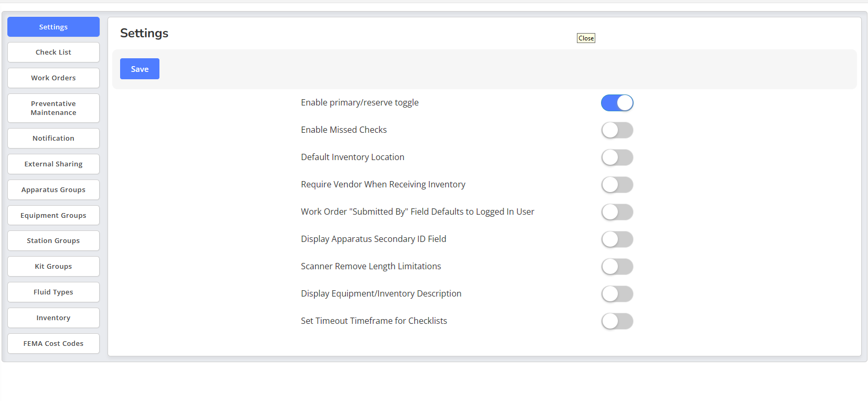Viewport: 868px width, 401px height.
Task: Go to Fluid Types settings
Action: [x=53, y=292]
